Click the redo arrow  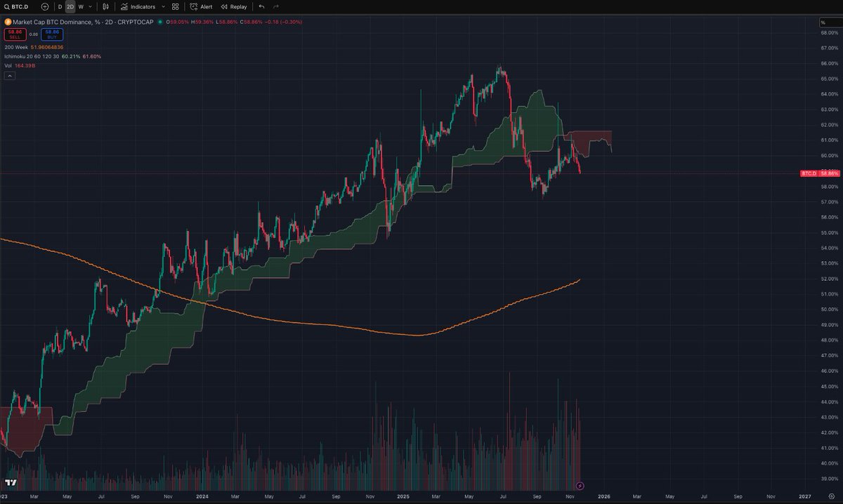coord(275,6)
